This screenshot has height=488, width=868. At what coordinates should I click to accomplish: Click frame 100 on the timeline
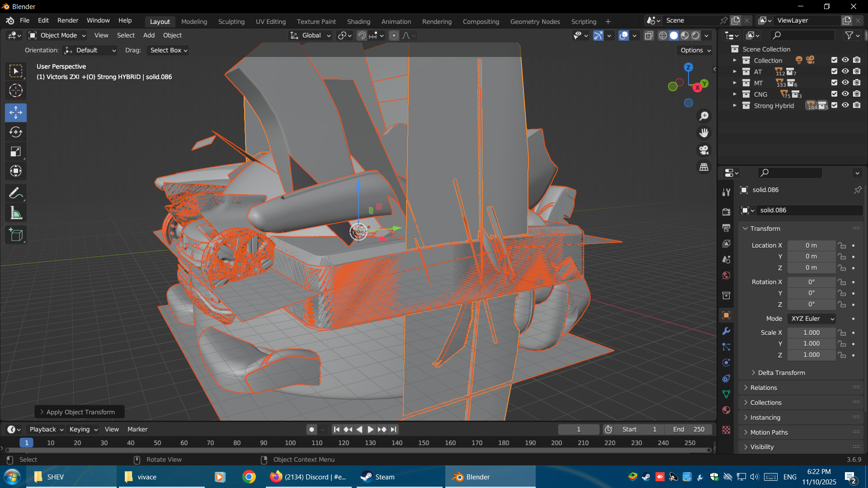290,443
